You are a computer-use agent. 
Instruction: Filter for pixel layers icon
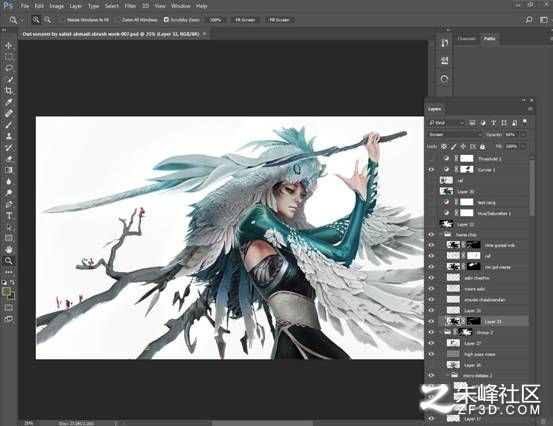472,123
